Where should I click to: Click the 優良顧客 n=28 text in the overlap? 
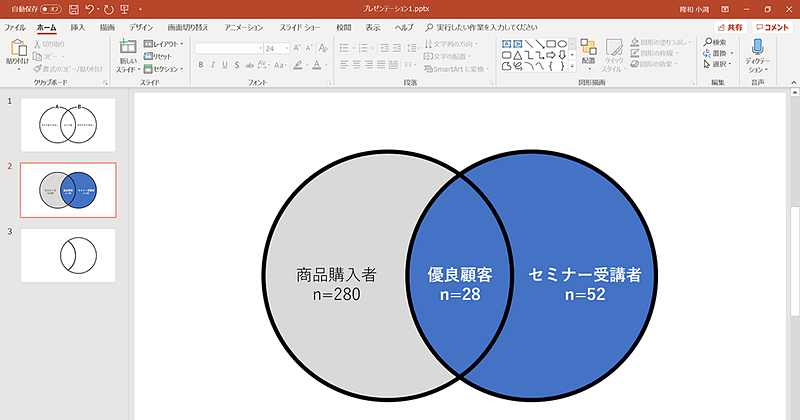point(460,284)
